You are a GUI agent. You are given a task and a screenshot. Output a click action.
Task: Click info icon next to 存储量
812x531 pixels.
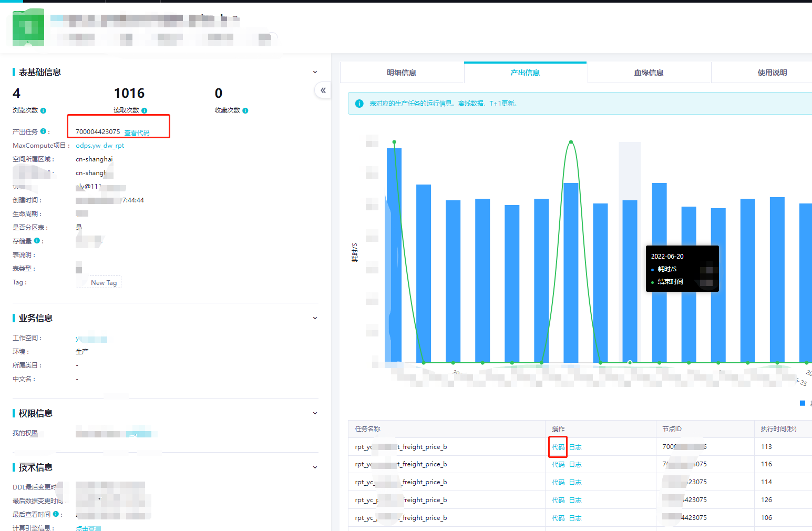pyautogui.click(x=37, y=241)
